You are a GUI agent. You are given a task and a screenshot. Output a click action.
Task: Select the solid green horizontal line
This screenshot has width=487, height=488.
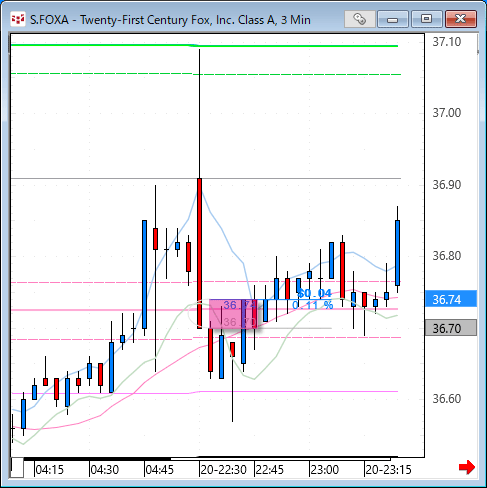point(205,45)
